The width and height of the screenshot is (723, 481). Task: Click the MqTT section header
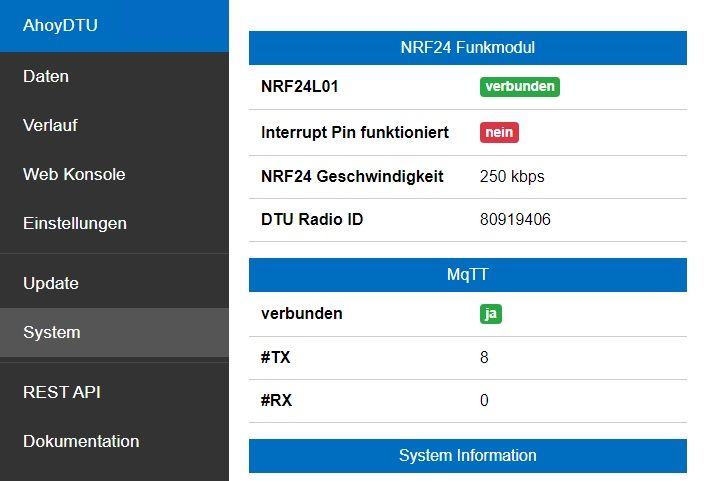(x=467, y=275)
